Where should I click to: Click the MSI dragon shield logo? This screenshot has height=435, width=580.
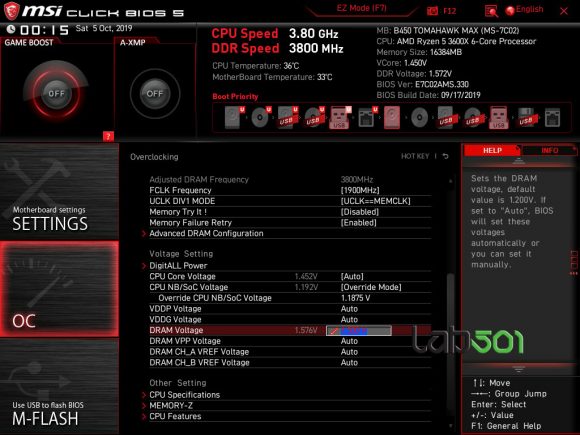click(x=11, y=11)
